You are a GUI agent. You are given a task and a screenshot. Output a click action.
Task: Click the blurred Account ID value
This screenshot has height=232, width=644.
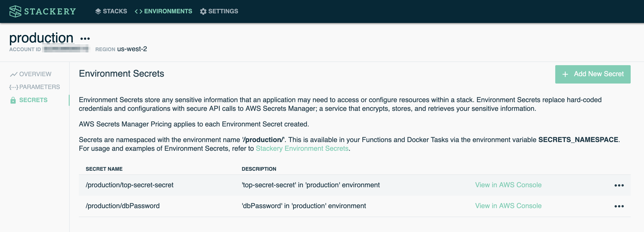[x=66, y=49]
